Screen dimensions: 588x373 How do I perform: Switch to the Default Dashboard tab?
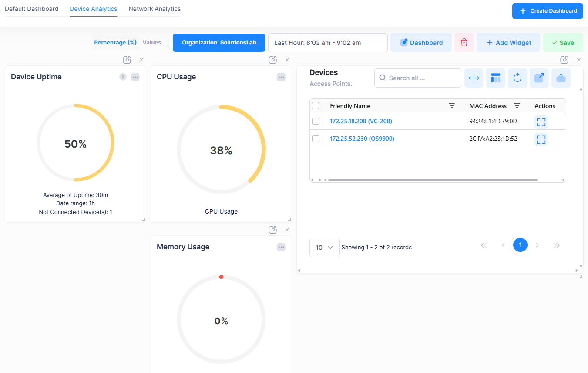click(31, 9)
